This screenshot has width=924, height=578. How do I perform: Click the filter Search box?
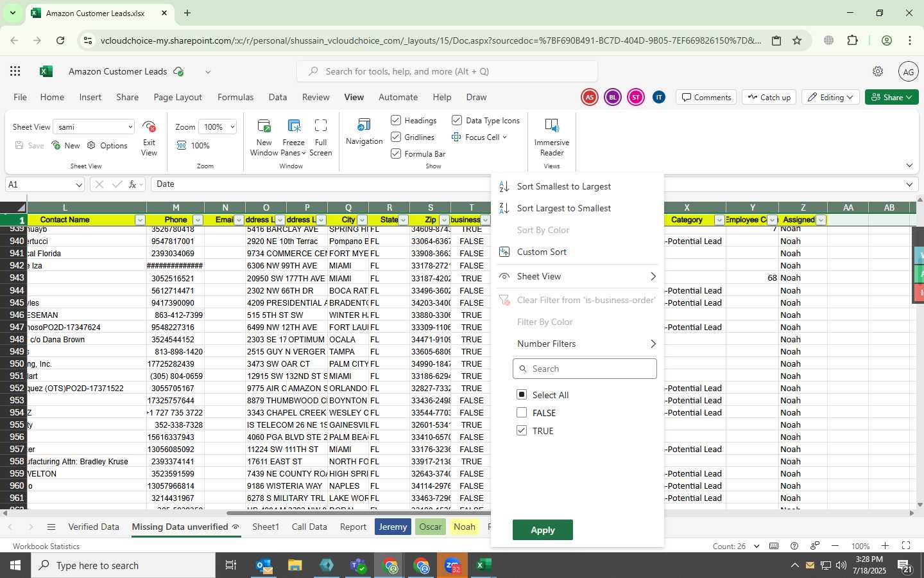click(585, 369)
